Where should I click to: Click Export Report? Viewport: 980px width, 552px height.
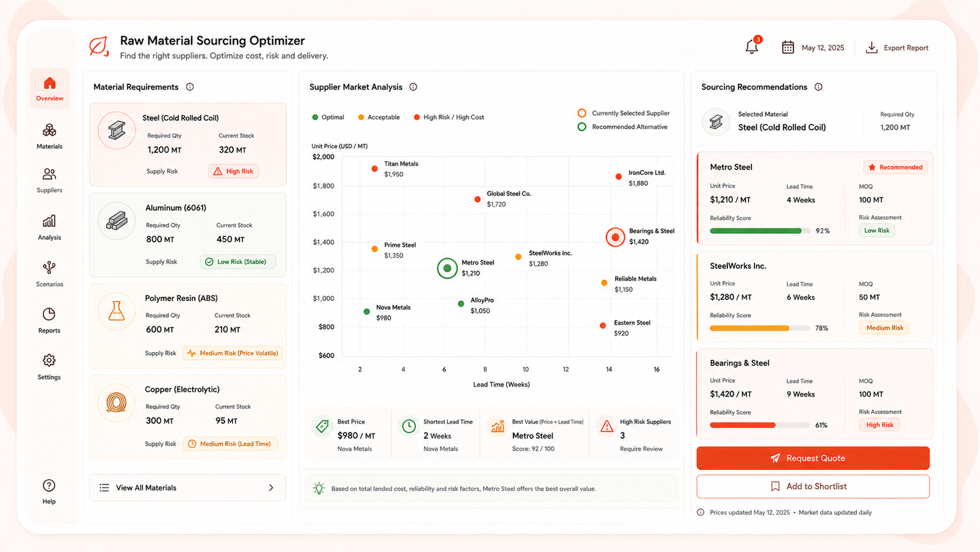[x=897, y=48]
